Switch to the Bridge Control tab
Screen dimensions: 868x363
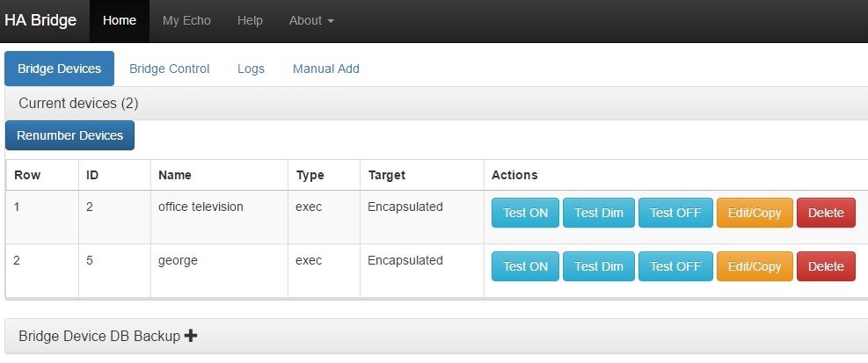click(x=170, y=69)
